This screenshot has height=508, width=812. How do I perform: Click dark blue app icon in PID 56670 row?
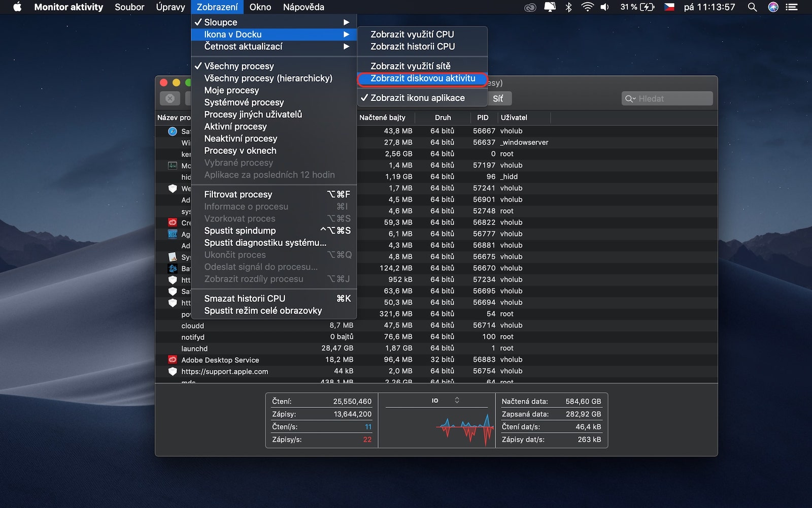pos(173,268)
